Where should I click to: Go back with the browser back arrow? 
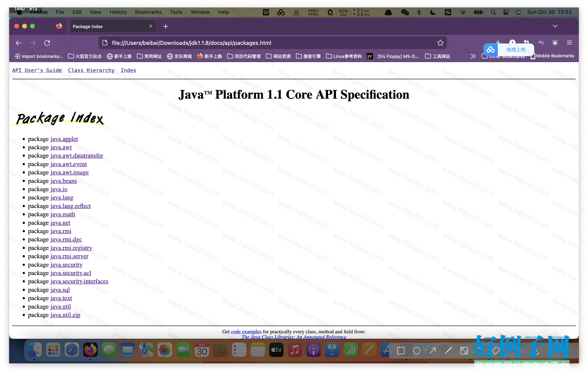[x=19, y=43]
